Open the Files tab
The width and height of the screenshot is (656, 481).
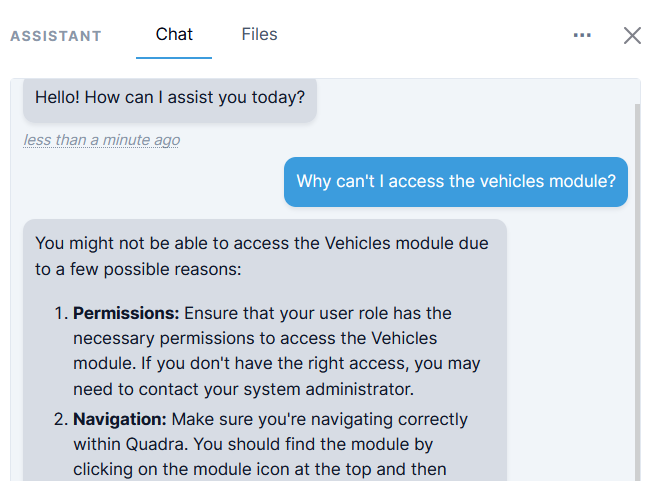tap(259, 35)
